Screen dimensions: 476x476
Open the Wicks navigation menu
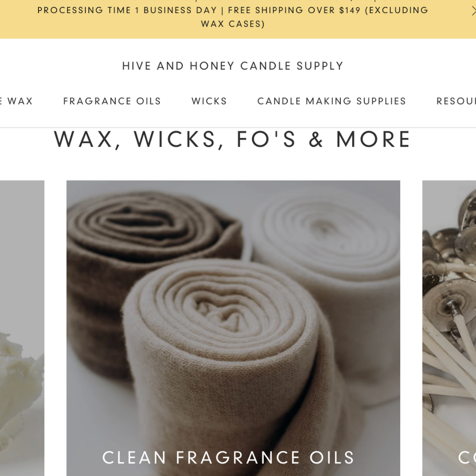tap(209, 101)
